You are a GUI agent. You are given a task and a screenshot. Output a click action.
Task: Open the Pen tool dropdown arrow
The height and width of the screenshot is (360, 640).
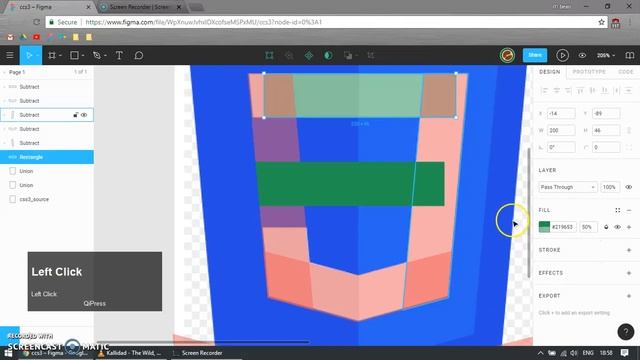tap(105, 56)
